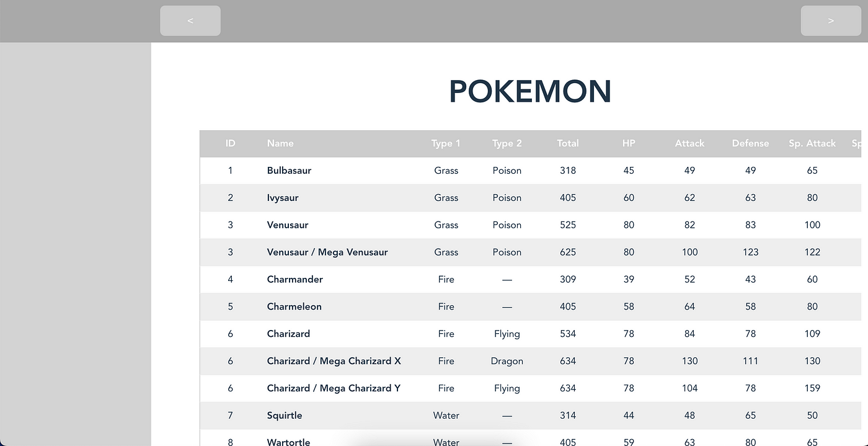Click the Type 2 column header
868x446 pixels.
507,143
